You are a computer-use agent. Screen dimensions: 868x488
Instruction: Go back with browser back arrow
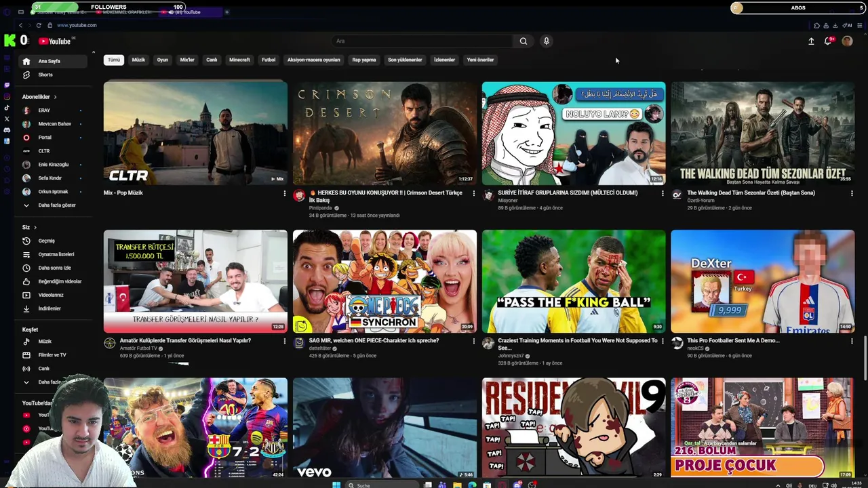coord(20,25)
